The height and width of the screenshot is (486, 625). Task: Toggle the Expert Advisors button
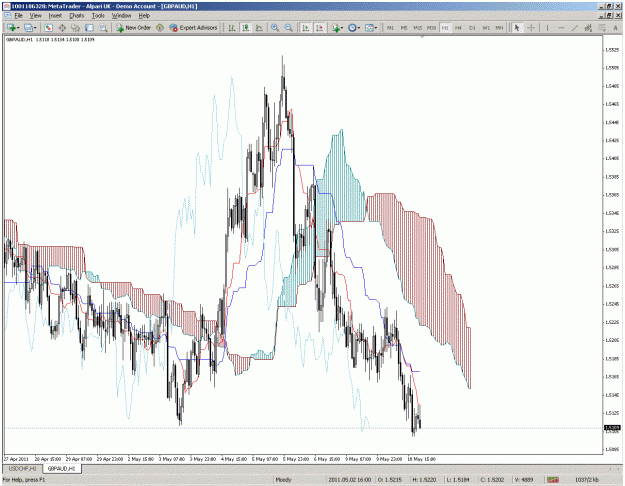(x=193, y=28)
